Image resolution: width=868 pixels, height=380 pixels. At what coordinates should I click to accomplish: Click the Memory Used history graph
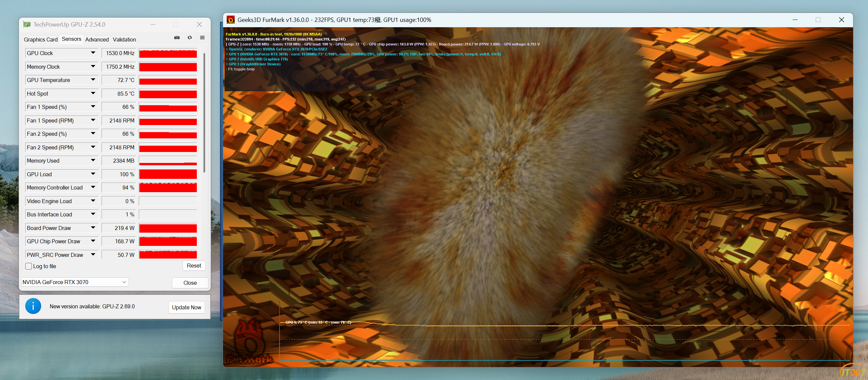click(x=168, y=161)
